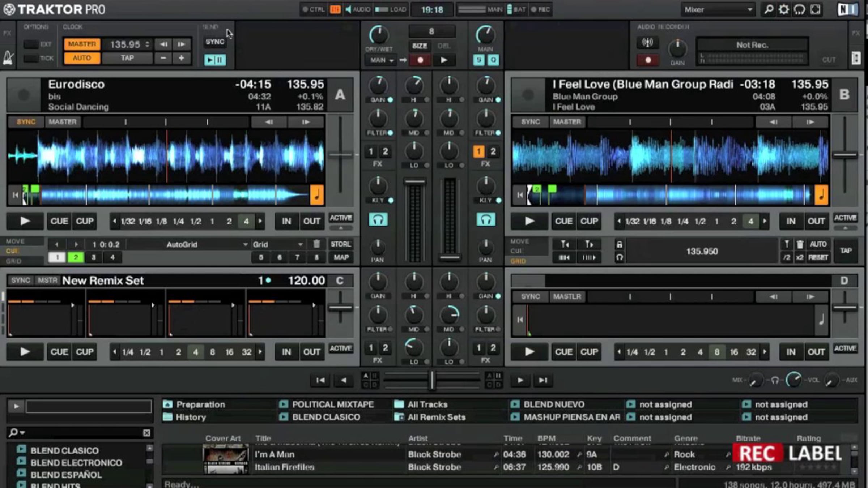
Task: Click the trash icon in Deck A cue panel
Action: pyautogui.click(x=316, y=244)
